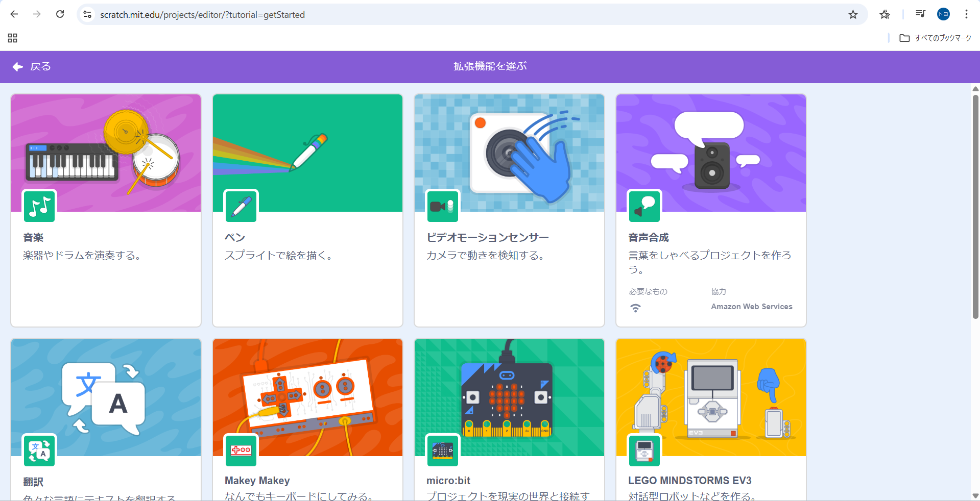Screen dimensions: 980x501
Task: Click the Text to Speech speaker icon
Action: click(x=644, y=207)
